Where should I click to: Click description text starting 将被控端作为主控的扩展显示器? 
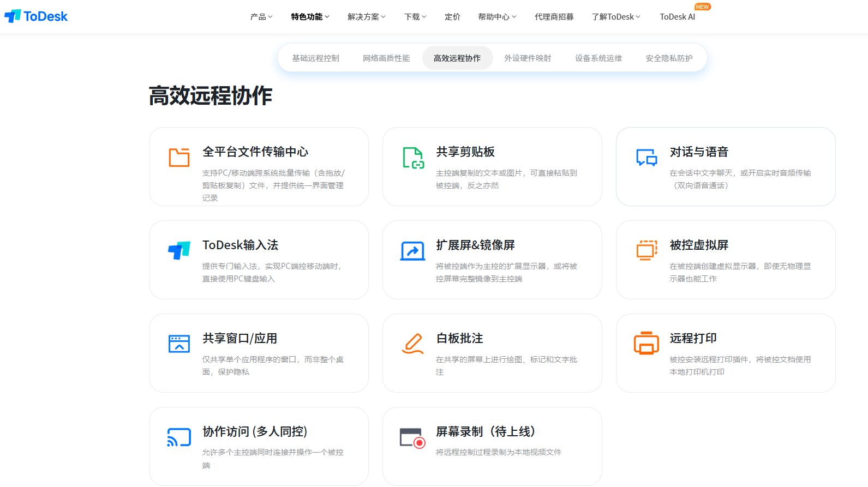[x=506, y=272]
